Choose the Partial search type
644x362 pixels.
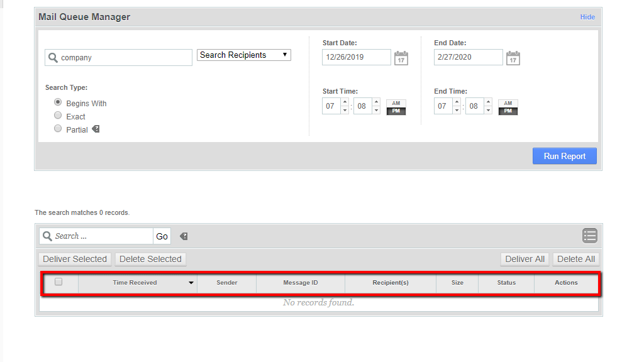(58, 129)
